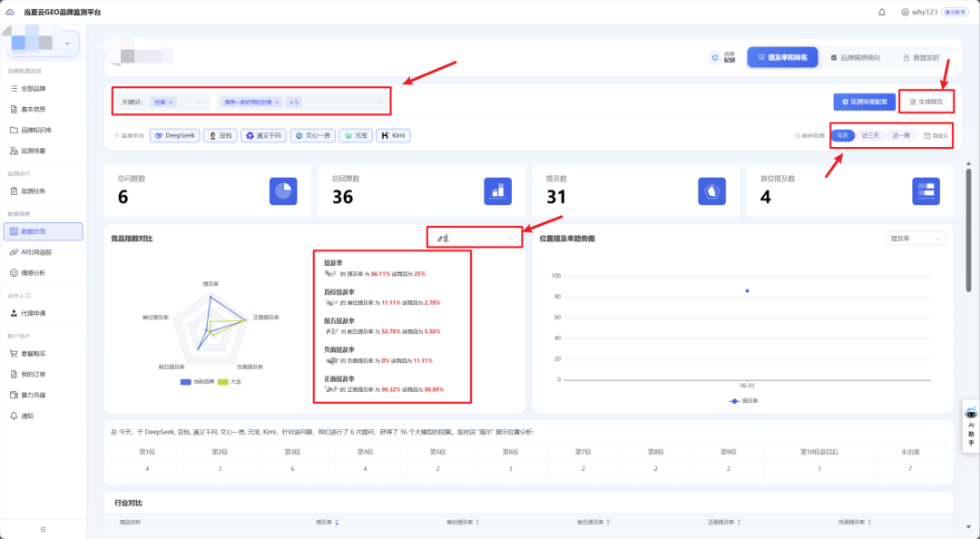Click the document icon of 我的订单
This screenshot has width=980, height=539.
point(14,375)
